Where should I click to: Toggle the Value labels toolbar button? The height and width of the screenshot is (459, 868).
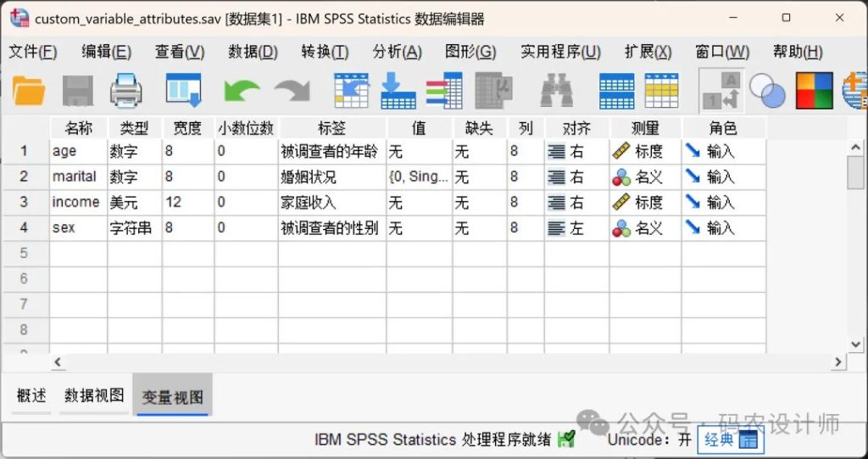coord(721,90)
